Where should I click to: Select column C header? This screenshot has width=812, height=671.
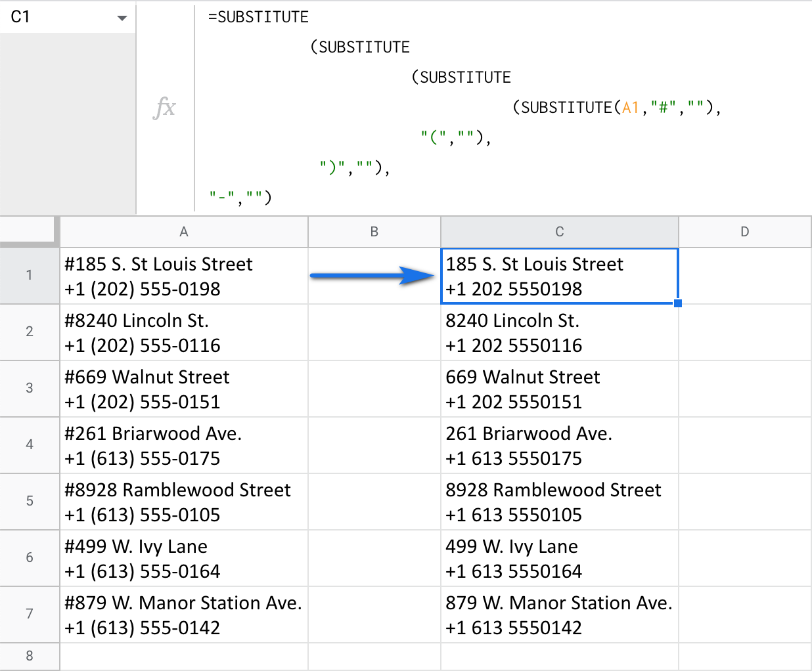coord(559,232)
